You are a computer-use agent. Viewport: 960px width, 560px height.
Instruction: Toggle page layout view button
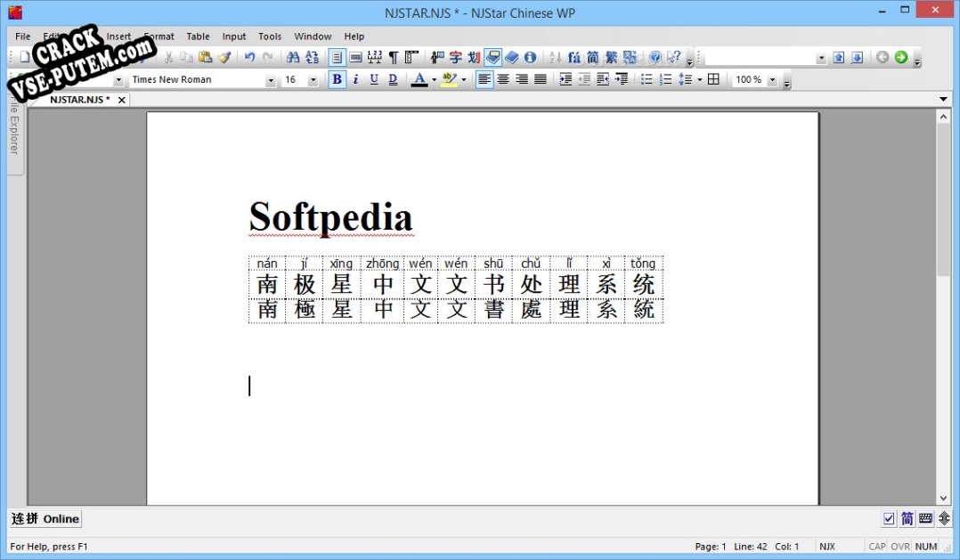coord(337,58)
